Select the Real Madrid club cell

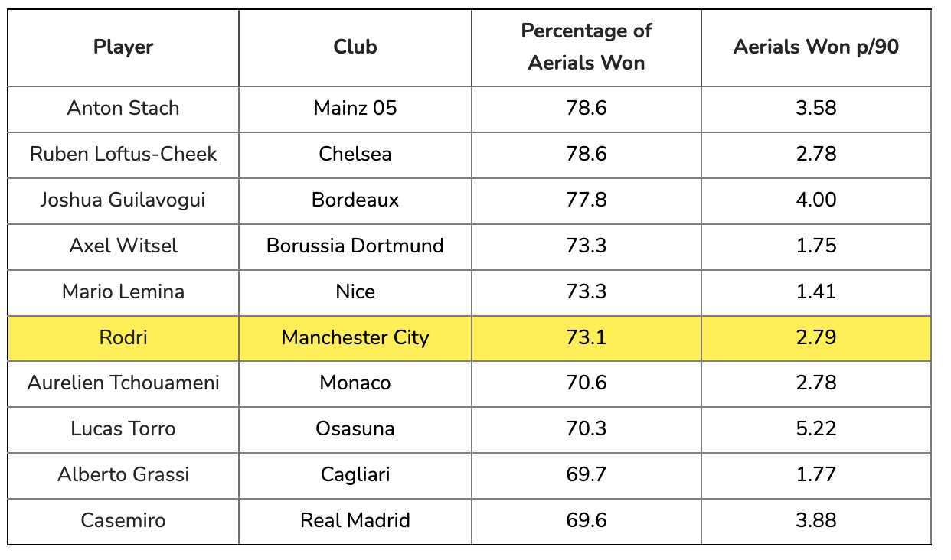[355, 521]
